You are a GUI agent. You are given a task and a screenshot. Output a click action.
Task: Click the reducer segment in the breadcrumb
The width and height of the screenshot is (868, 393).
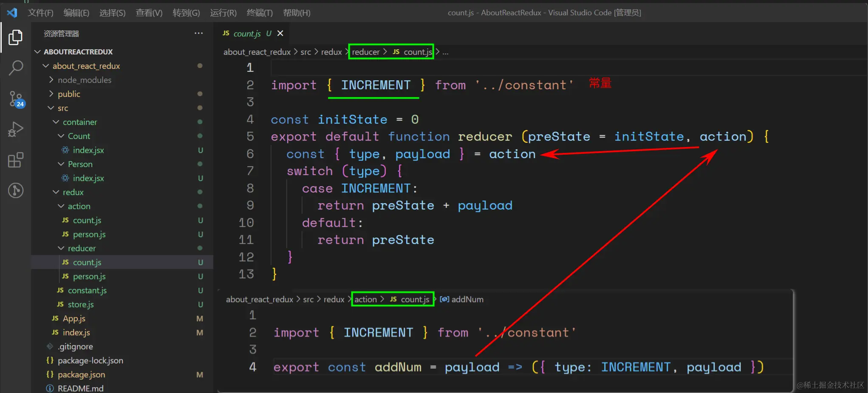tap(366, 52)
